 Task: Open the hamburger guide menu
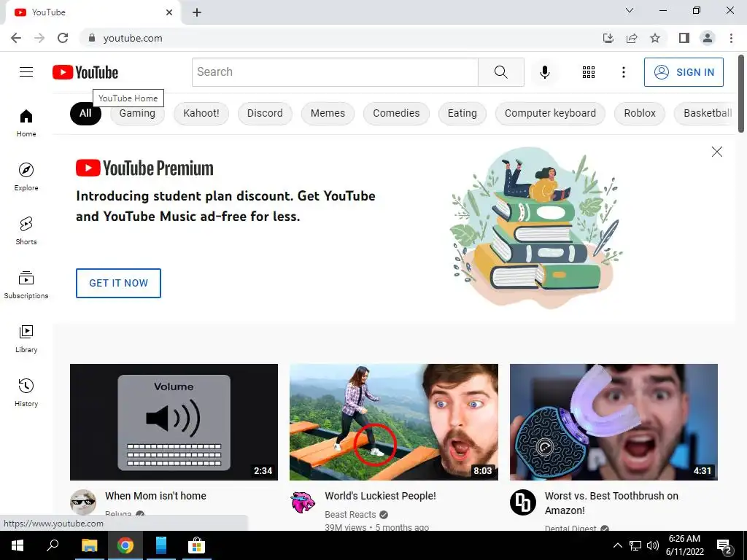coord(26,72)
